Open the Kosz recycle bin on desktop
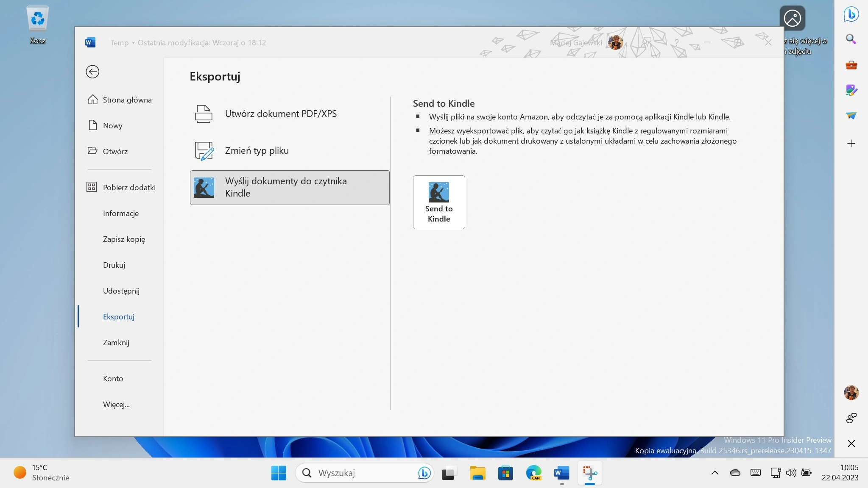Screen dimensions: 868x488 click(37, 25)
